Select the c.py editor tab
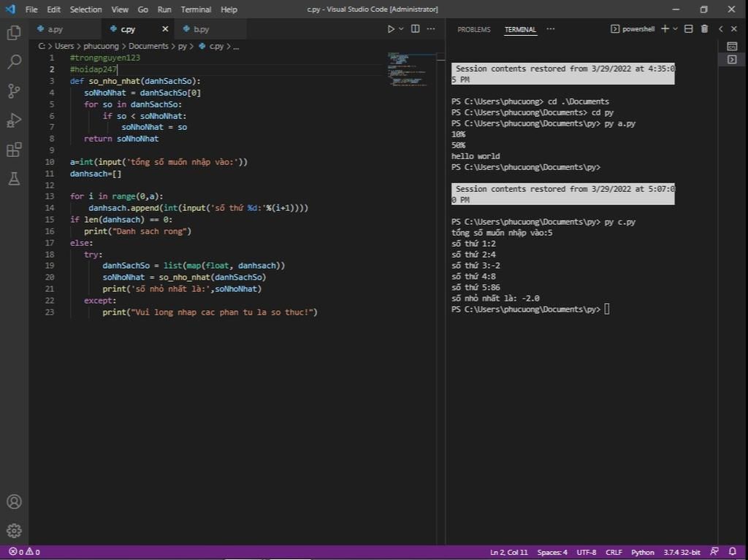The height and width of the screenshot is (560, 748). [138, 29]
